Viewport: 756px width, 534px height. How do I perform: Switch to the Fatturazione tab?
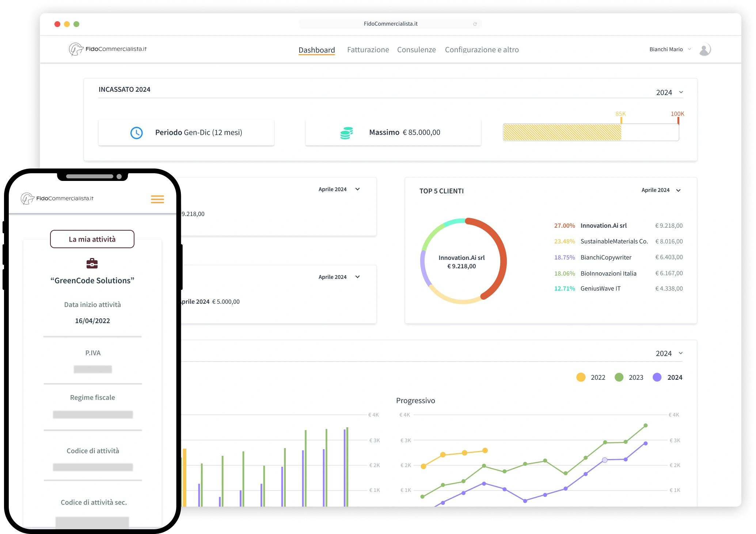click(x=368, y=50)
